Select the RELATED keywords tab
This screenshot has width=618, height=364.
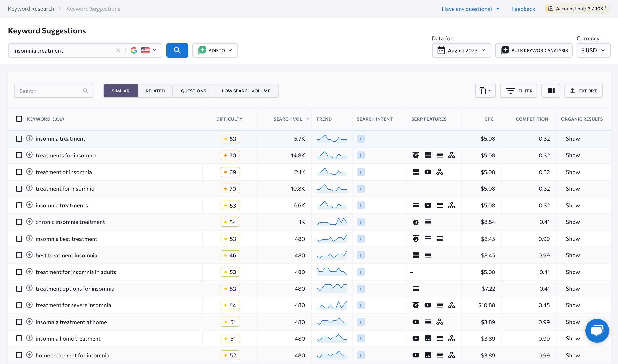[155, 91]
